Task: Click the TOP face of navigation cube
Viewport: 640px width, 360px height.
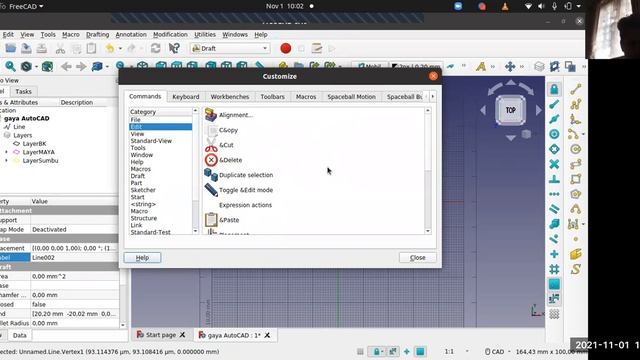Action: tap(511, 110)
